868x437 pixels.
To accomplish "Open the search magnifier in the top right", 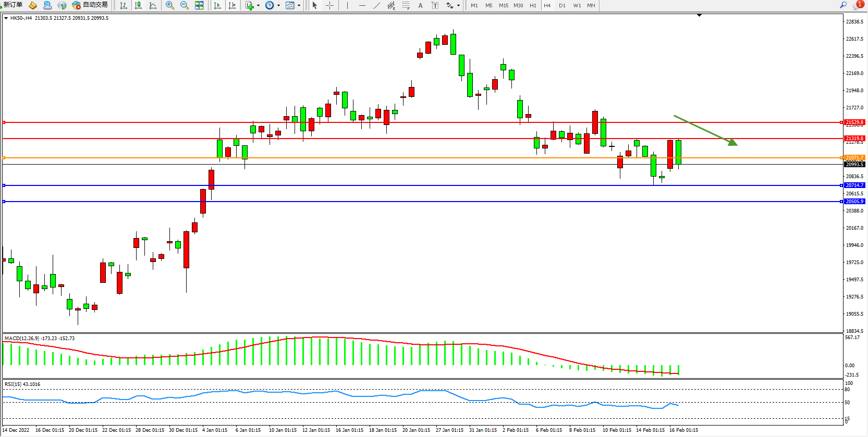I will tap(843, 5).
